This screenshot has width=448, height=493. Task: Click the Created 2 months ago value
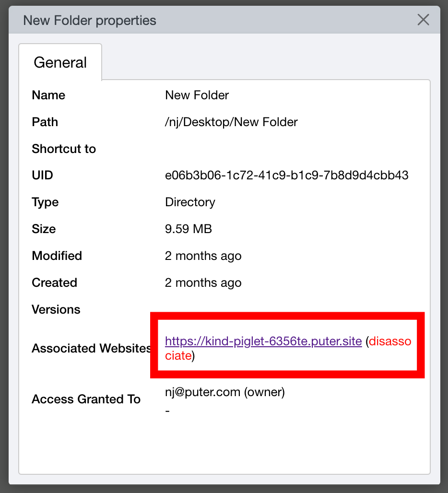pos(203,282)
